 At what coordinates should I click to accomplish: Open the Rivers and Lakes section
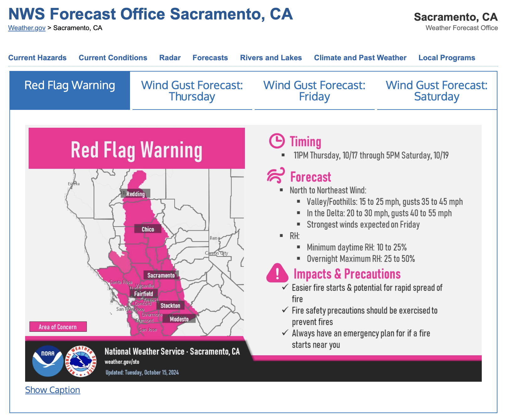271,57
